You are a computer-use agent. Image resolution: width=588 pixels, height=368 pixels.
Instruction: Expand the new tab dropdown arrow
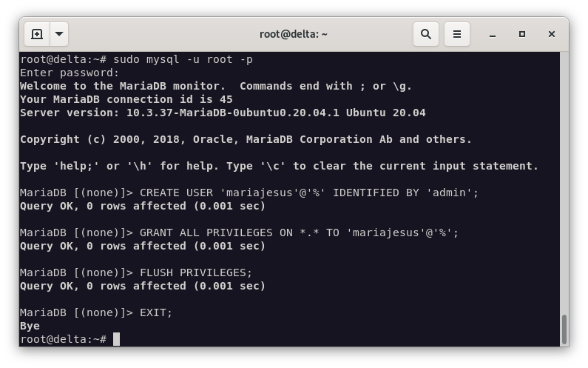pyautogui.click(x=59, y=34)
